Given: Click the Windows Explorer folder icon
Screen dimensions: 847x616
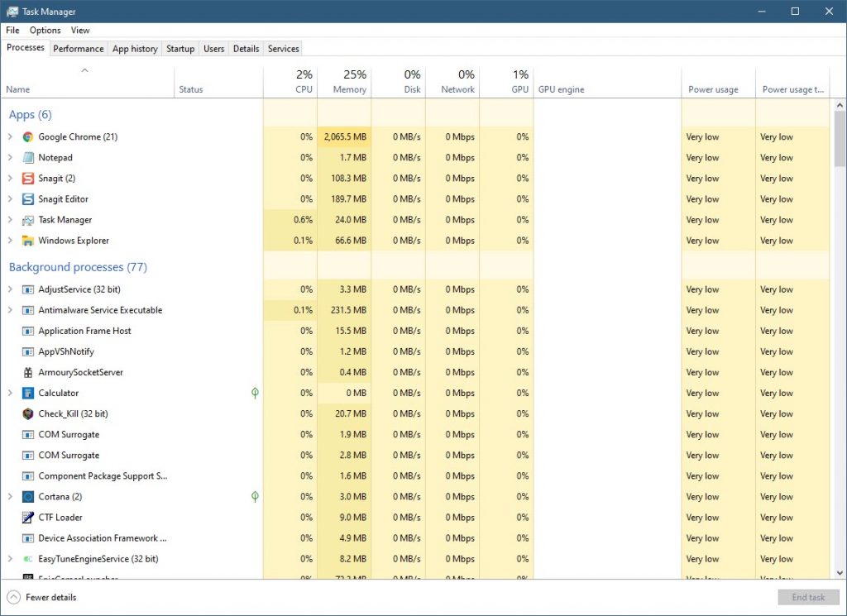Looking at the screenshot, I should pyautogui.click(x=28, y=241).
